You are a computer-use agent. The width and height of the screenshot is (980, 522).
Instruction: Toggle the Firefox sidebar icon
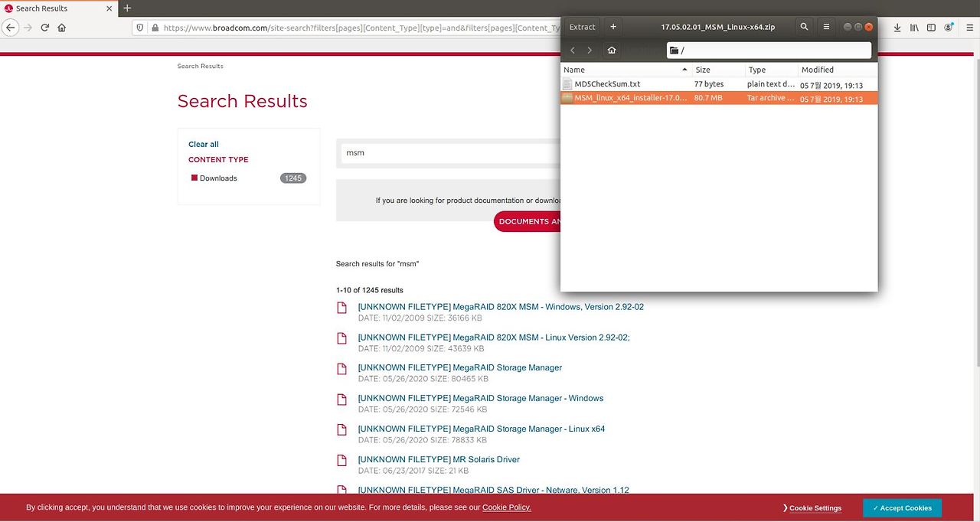point(931,28)
